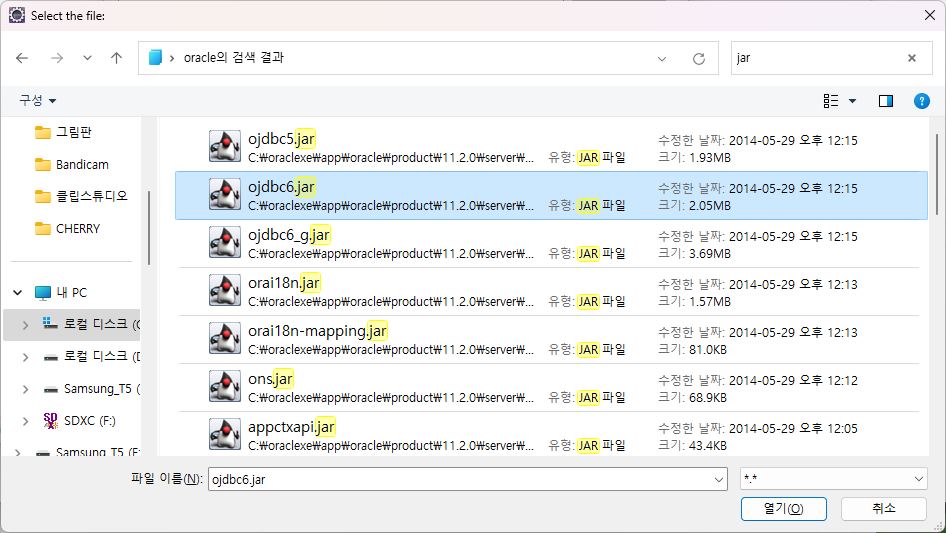Expand the 로컬 디스크 (C drive node

pos(25,325)
